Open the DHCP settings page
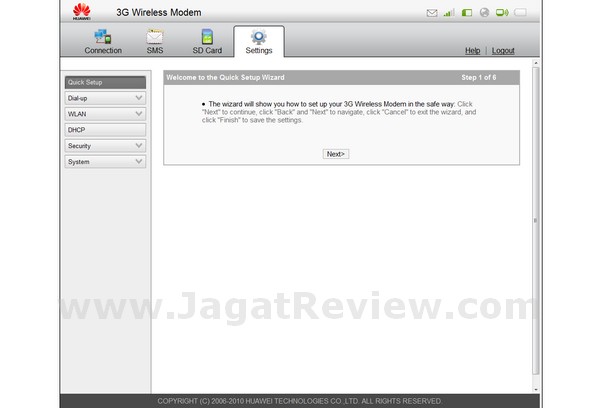Image resolution: width=600 pixels, height=408 pixels. click(x=105, y=130)
